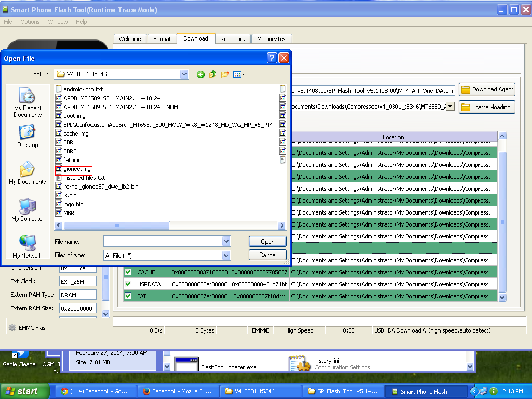
Task: Select My Computer in places bar
Action: click(x=28, y=210)
